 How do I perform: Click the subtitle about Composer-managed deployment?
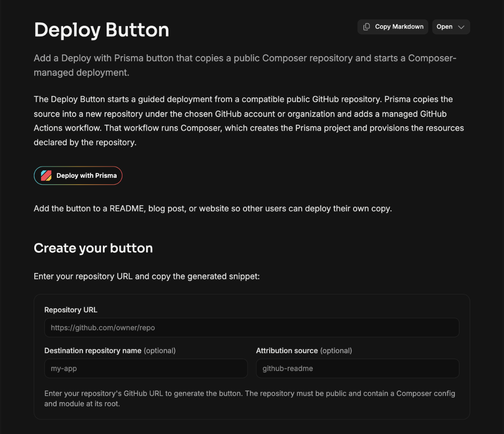coord(245,65)
